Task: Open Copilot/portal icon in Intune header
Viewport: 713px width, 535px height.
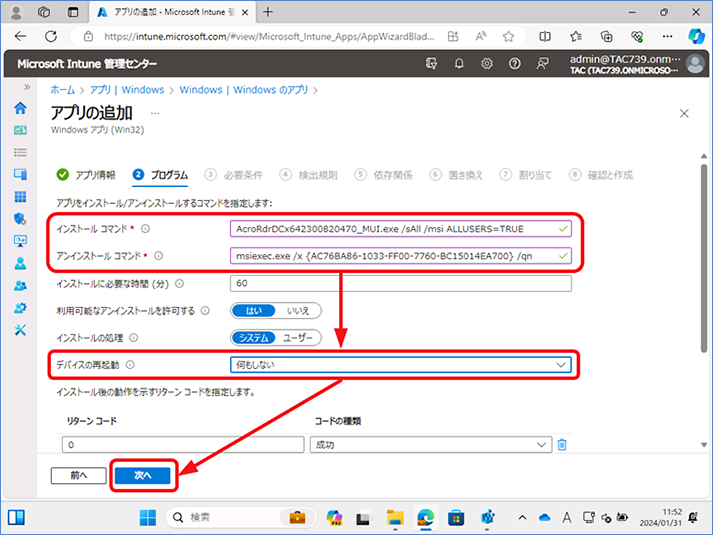Action: click(x=431, y=64)
